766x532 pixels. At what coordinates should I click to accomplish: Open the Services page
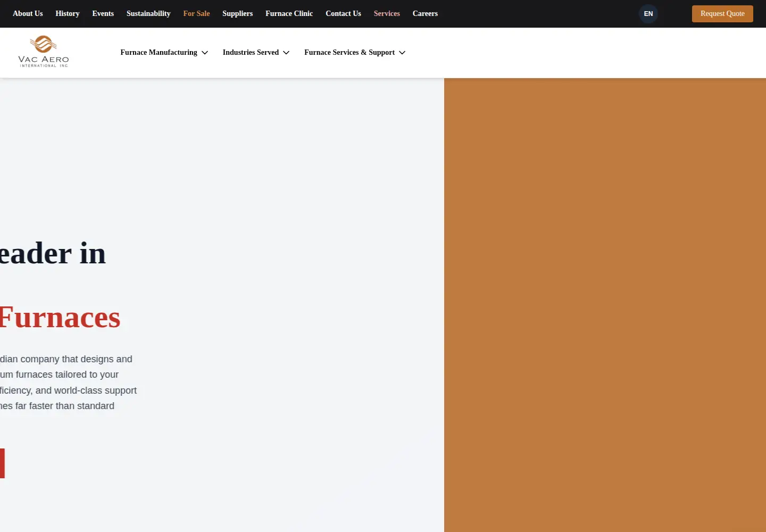click(387, 14)
